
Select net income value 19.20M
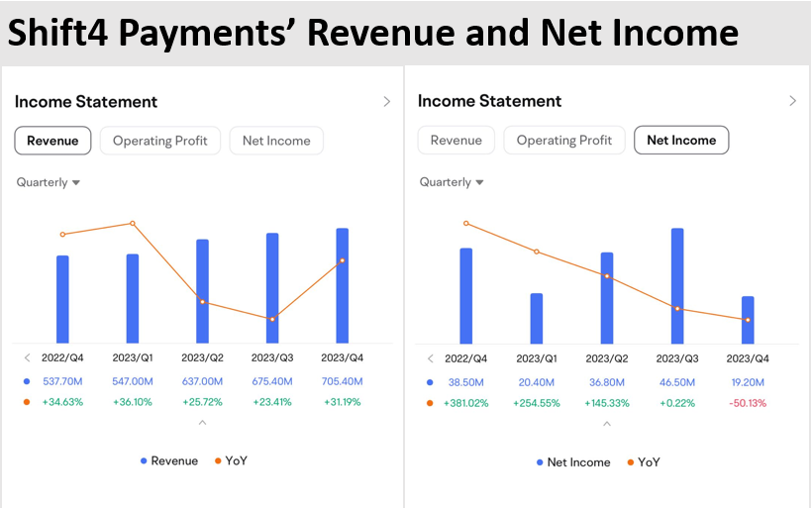pyautogui.click(x=748, y=382)
